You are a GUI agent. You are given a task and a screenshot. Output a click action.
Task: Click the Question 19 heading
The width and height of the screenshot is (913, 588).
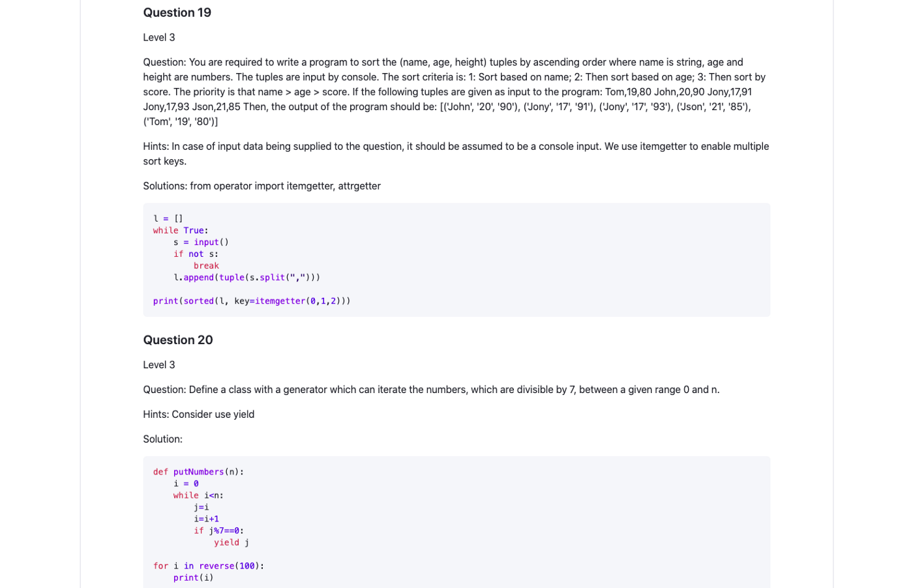pyautogui.click(x=177, y=12)
